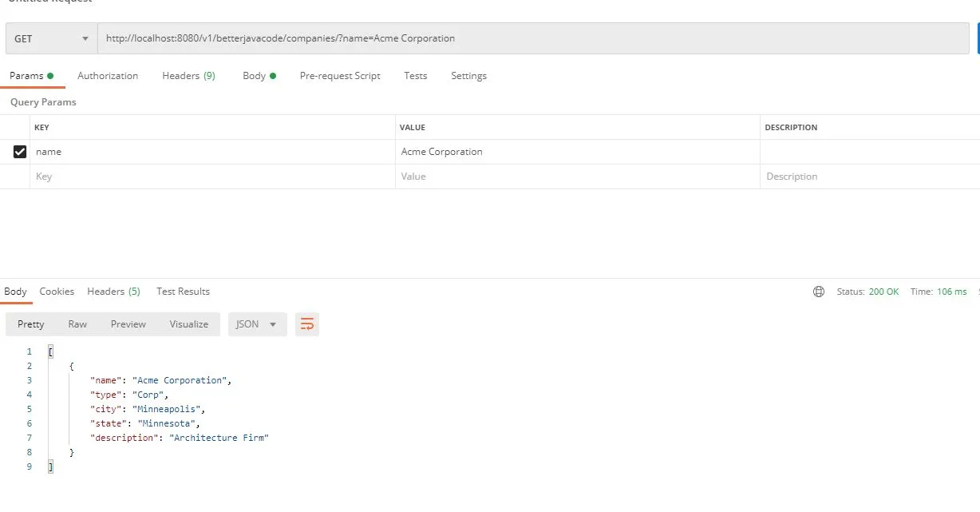Uncheck the name query param checkbox
This screenshot has width=980, height=512.
(20, 152)
